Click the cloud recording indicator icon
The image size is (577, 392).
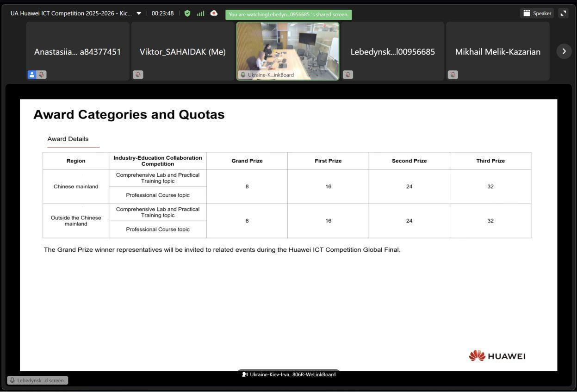click(x=214, y=13)
